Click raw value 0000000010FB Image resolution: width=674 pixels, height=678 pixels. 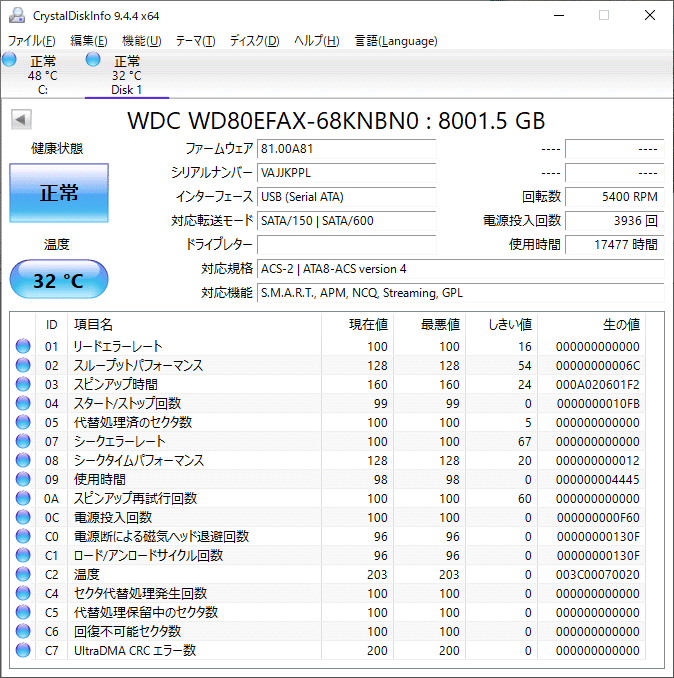pos(597,404)
